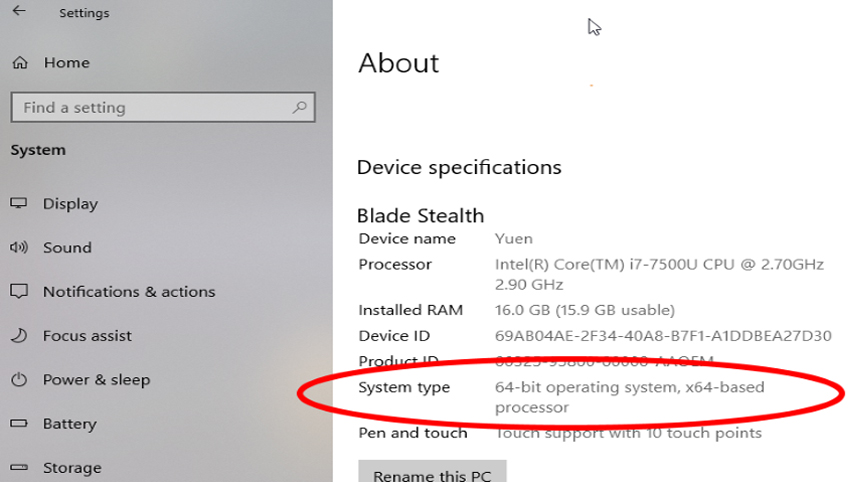Screen dimensions: 856x482
Task: Open Notifications & actions section
Action: (x=129, y=292)
